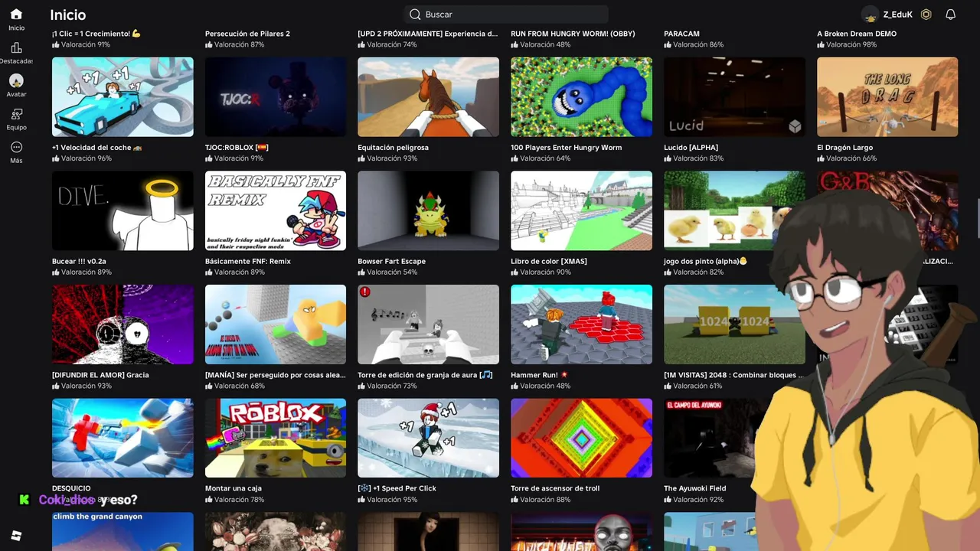Click Bowser Fart Escape title text
Screen dimensions: 980x551
click(391, 261)
